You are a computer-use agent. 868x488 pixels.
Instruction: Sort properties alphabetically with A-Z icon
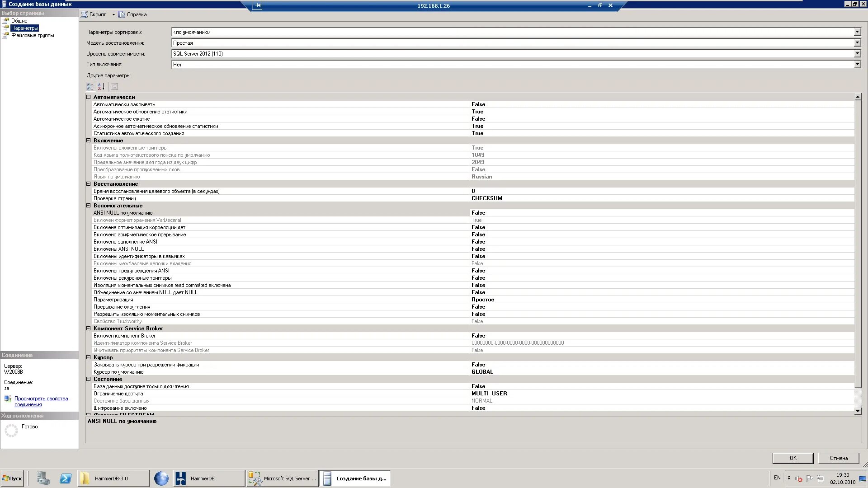[x=101, y=86]
